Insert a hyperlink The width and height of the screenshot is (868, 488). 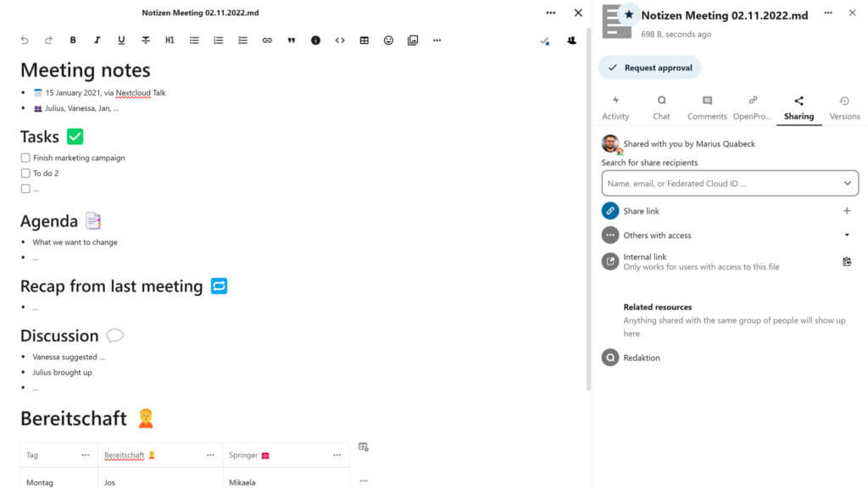(267, 41)
